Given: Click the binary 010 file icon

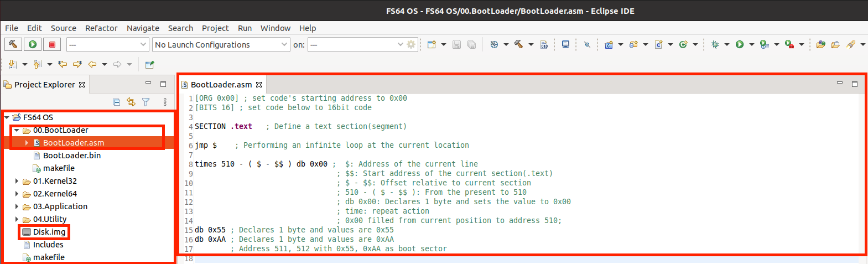Looking at the screenshot, I should click(x=544, y=44).
